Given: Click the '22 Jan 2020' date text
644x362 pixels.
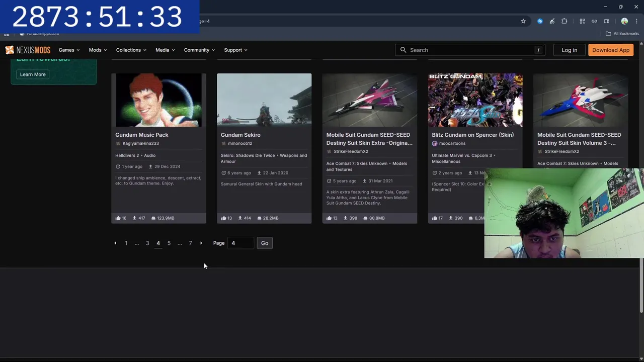Looking at the screenshot, I should (x=275, y=173).
